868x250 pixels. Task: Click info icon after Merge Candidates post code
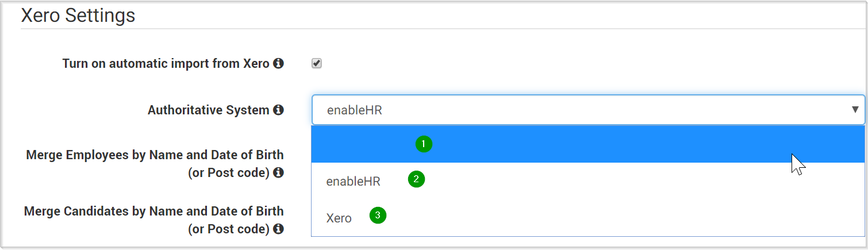279,229
